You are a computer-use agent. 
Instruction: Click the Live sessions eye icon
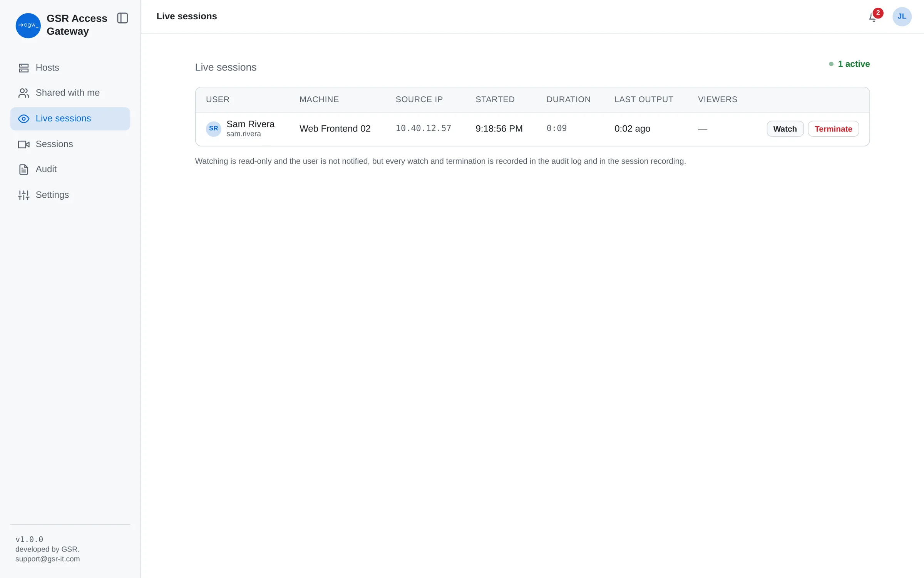tap(24, 119)
